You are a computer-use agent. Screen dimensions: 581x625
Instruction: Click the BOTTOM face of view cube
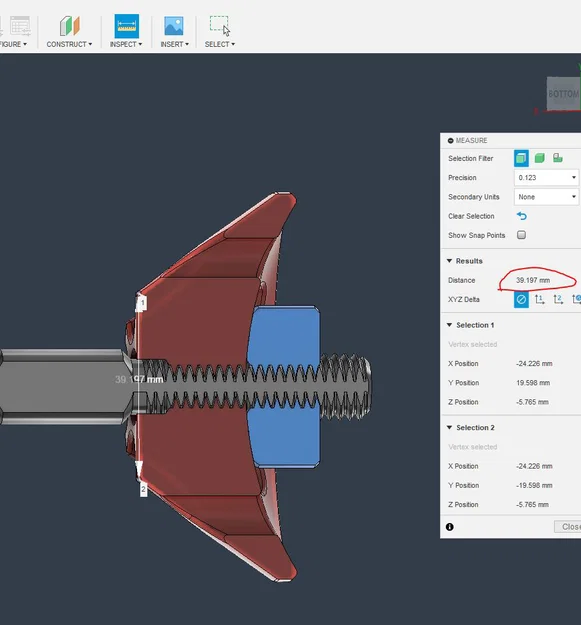pyautogui.click(x=563, y=94)
